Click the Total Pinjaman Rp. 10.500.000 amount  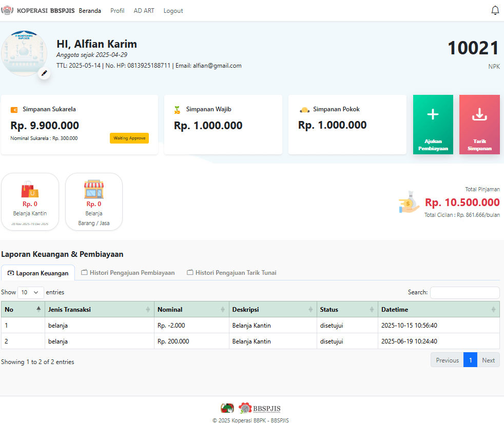(x=462, y=202)
